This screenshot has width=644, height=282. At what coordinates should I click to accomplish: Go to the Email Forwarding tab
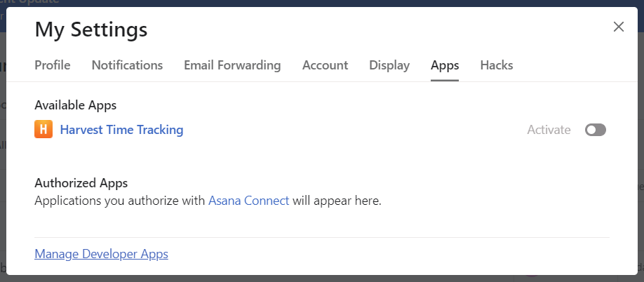point(232,65)
